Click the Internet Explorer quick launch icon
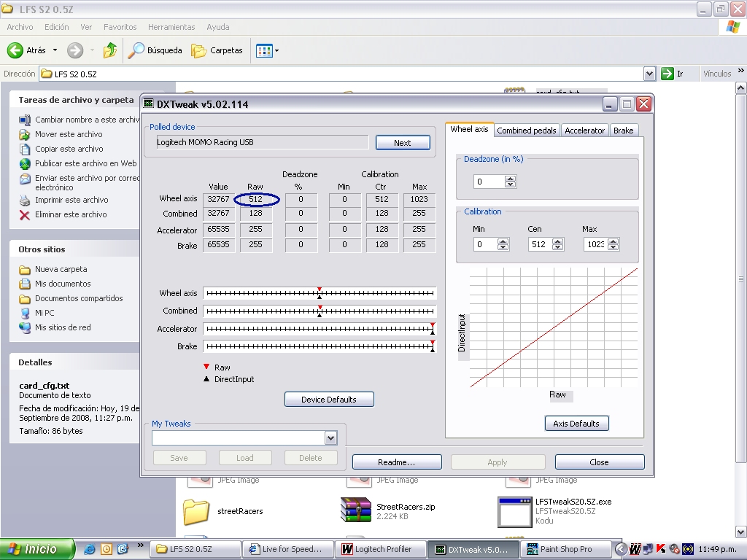The height and width of the screenshot is (560, 747). click(x=89, y=549)
